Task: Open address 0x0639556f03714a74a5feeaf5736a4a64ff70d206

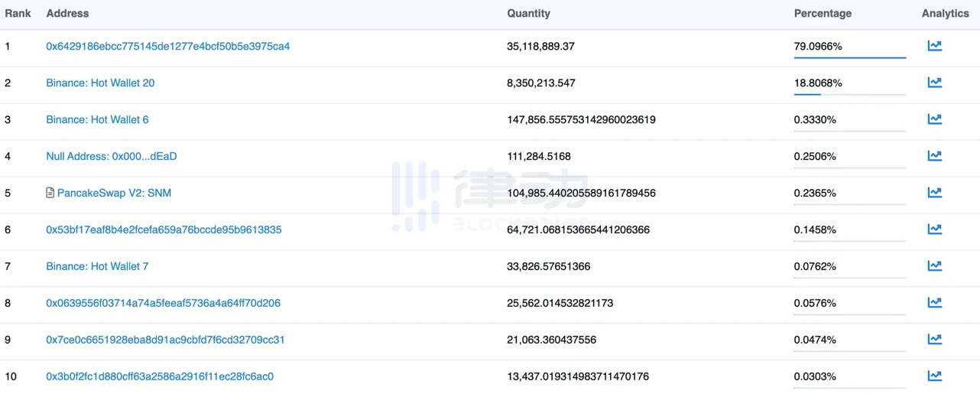Action: click(x=163, y=303)
